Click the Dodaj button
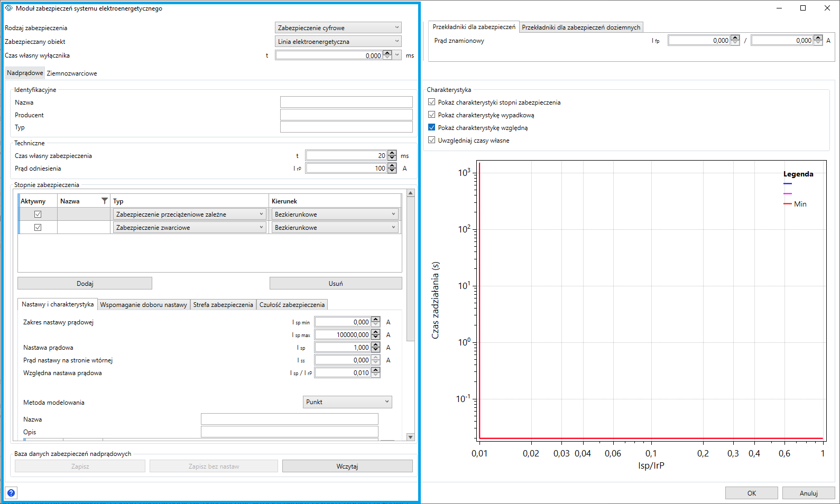Image resolution: width=840 pixels, height=504 pixels. click(x=85, y=283)
